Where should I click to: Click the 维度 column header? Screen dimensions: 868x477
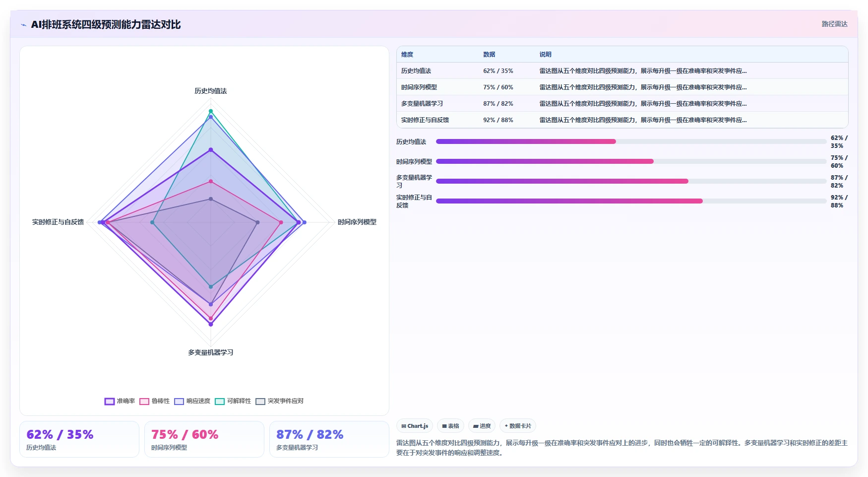(407, 55)
